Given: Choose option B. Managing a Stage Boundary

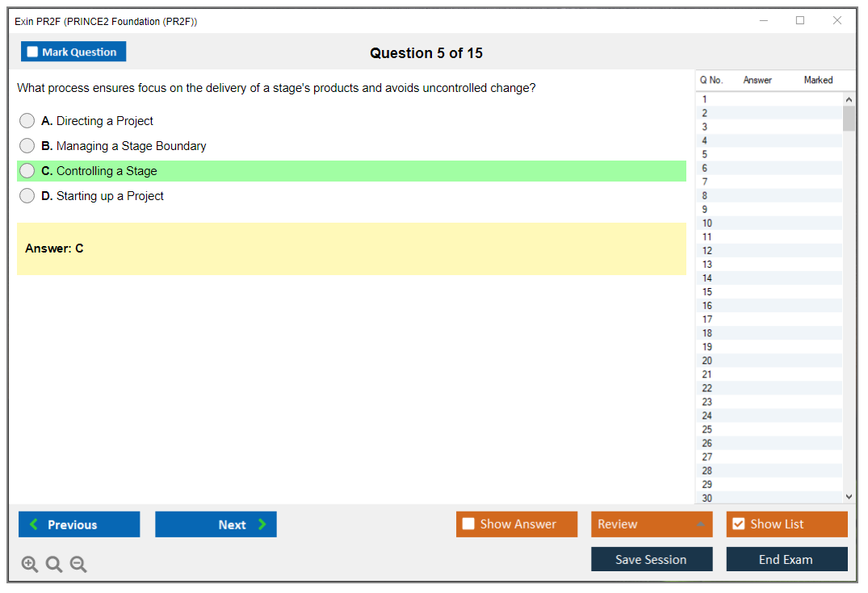Looking at the screenshot, I should tap(27, 146).
